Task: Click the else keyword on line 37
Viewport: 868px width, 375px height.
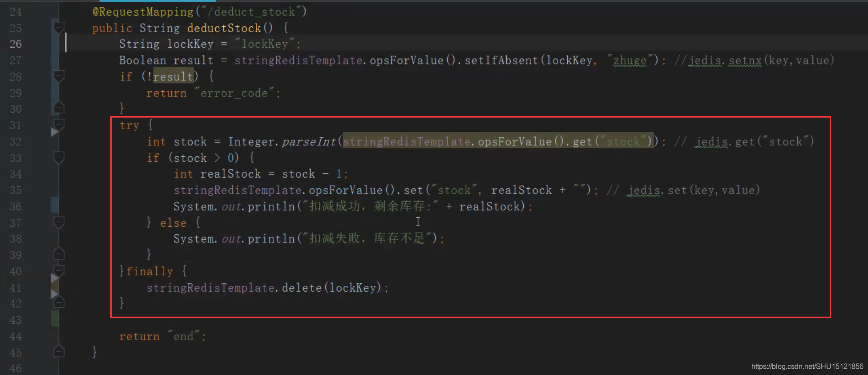Action: (x=174, y=223)
